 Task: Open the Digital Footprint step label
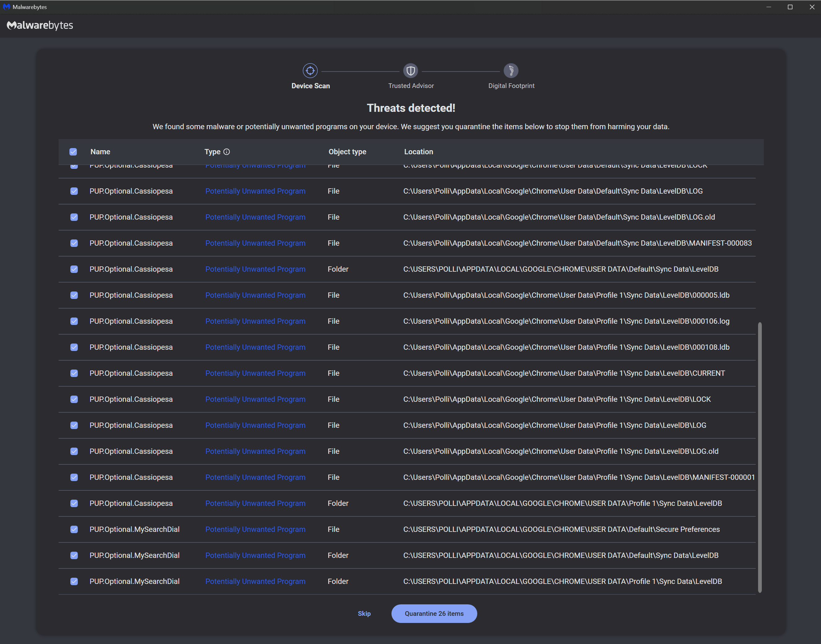coord(511,86)
